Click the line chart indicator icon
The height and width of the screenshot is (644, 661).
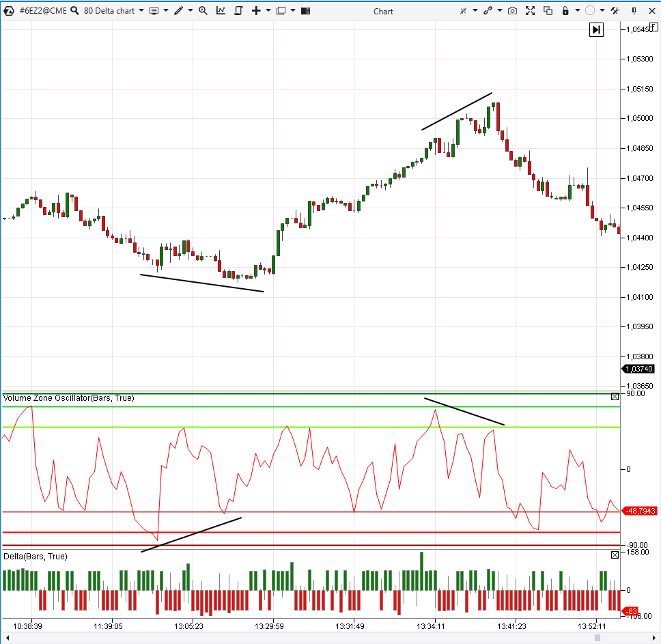[221, 10]
